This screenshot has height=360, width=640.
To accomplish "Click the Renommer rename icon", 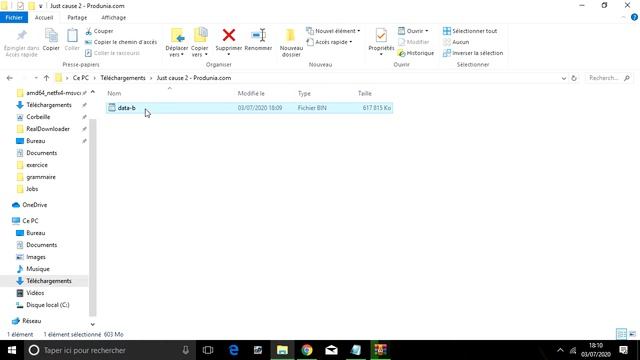I will click(258, 35).
